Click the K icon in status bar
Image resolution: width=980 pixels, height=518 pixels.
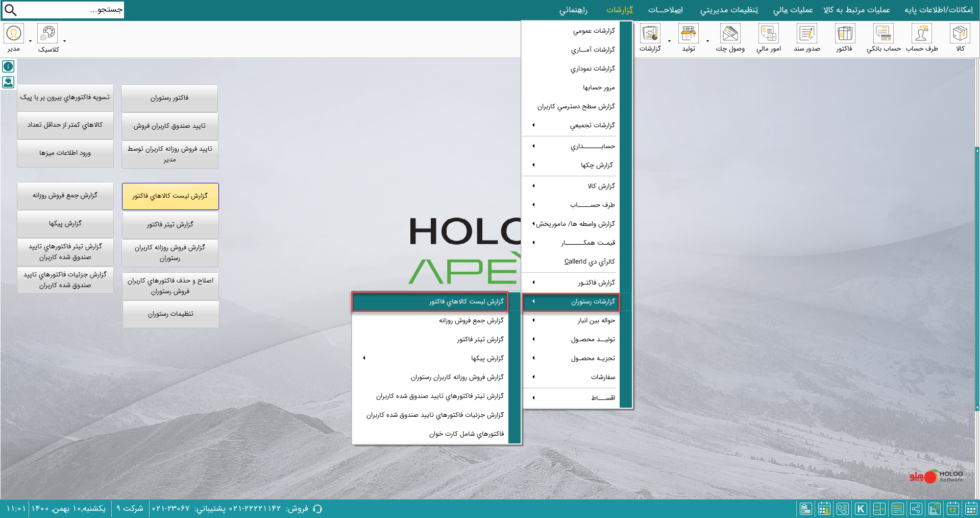(x=861, y=509)
